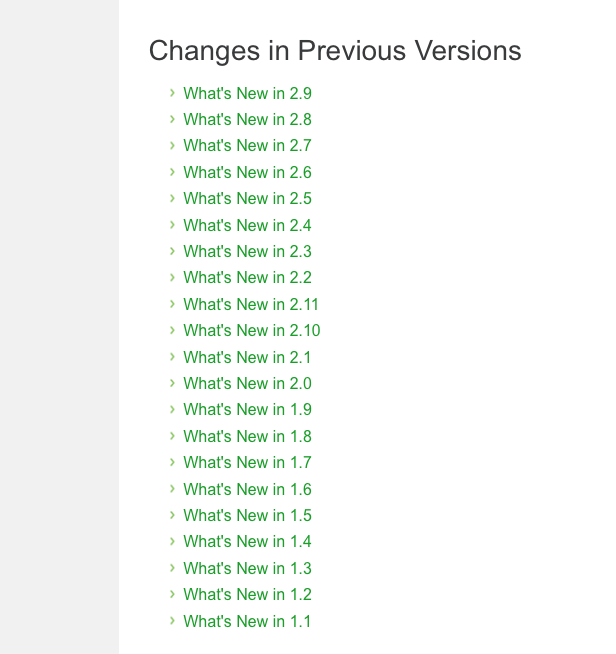
Task: View the What's New in 1.9 page
Action: [247, 410]
